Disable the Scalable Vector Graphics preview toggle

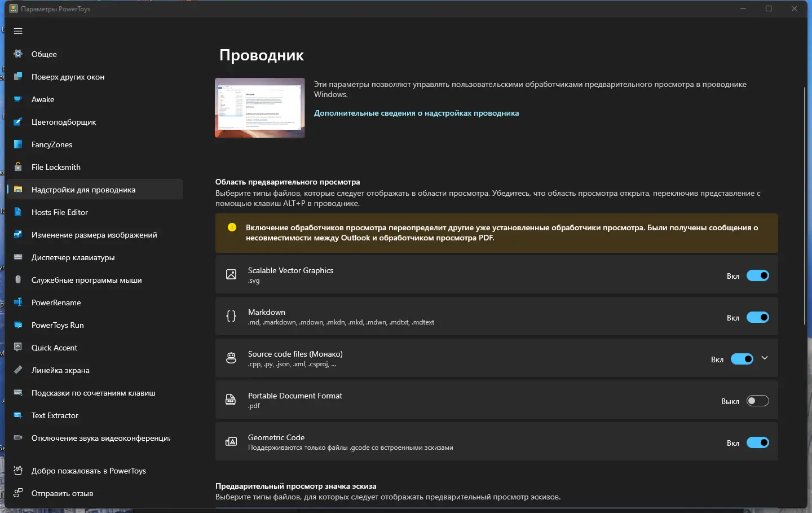[x=758, y=275]
